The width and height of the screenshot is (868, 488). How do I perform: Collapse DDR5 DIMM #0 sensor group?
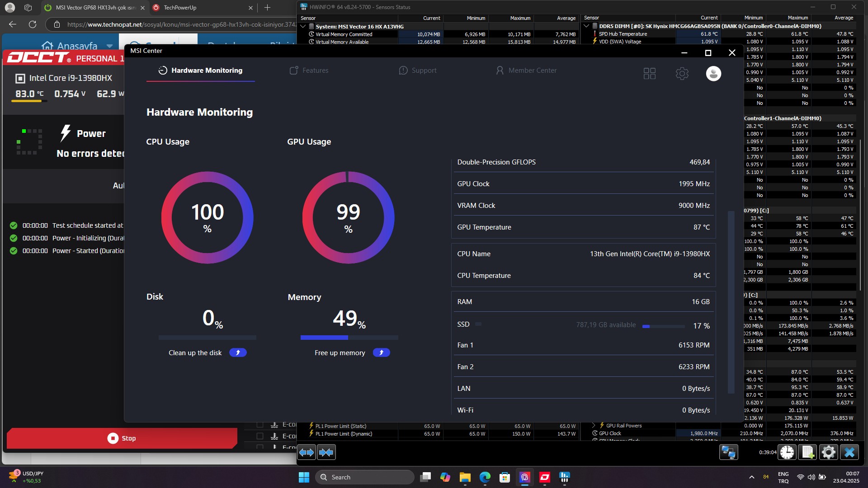tap(586, 26)
